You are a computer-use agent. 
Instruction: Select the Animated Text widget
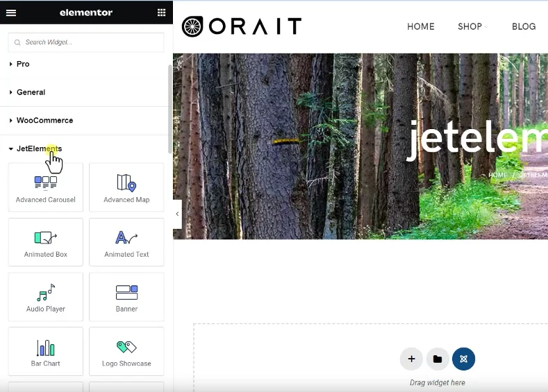126,242
